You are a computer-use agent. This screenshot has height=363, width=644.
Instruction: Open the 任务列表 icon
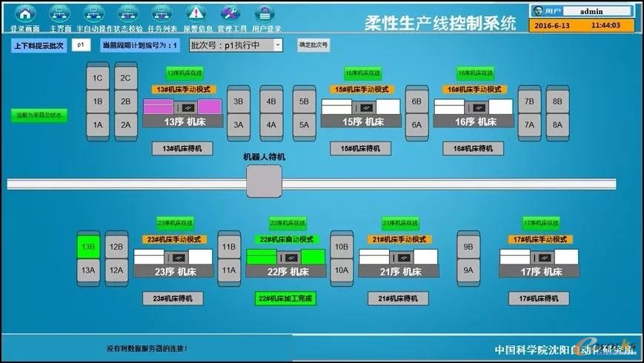click(x=162, y=13)
